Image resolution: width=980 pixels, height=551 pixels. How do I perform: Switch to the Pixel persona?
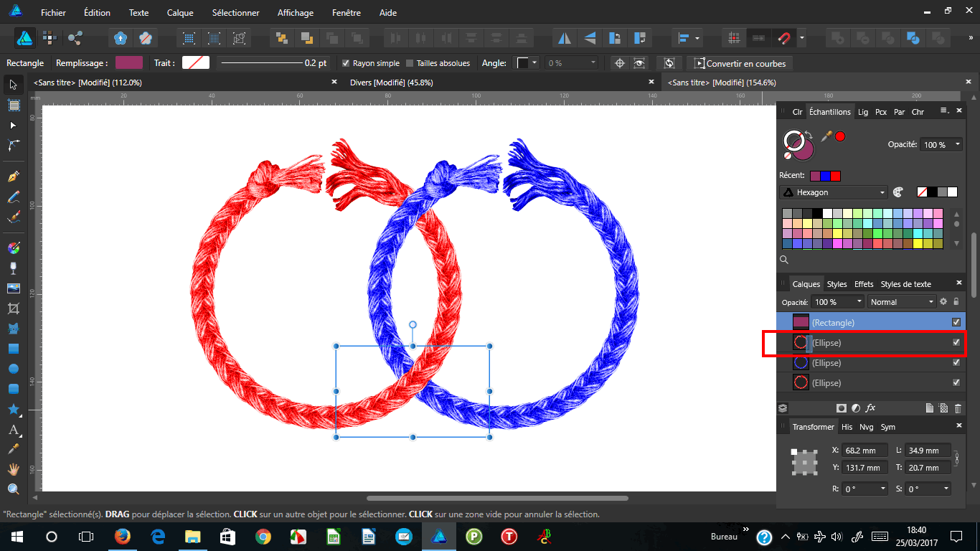pos(50,38)
